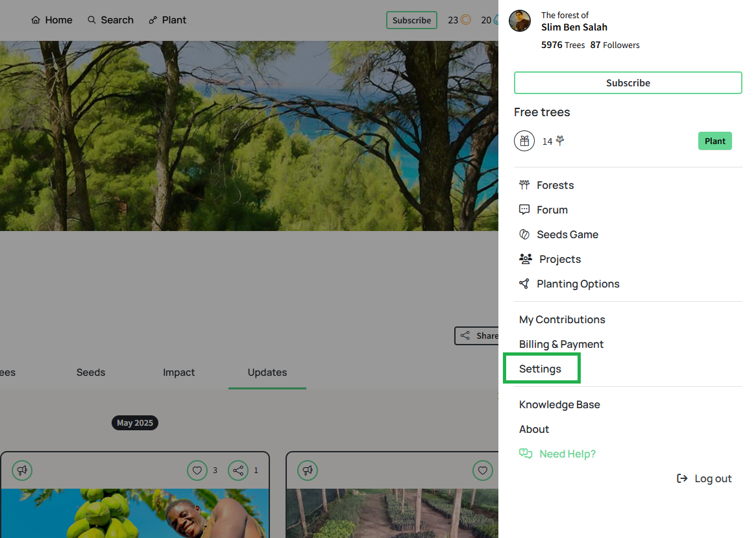Switch to the Seeds tab
The height and width of the screenshot is (538, 756).
click(x=91, y=372)
